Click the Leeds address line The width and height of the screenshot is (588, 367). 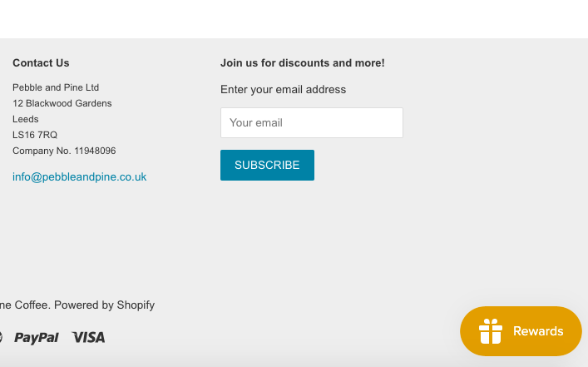(x=26, y=119)
